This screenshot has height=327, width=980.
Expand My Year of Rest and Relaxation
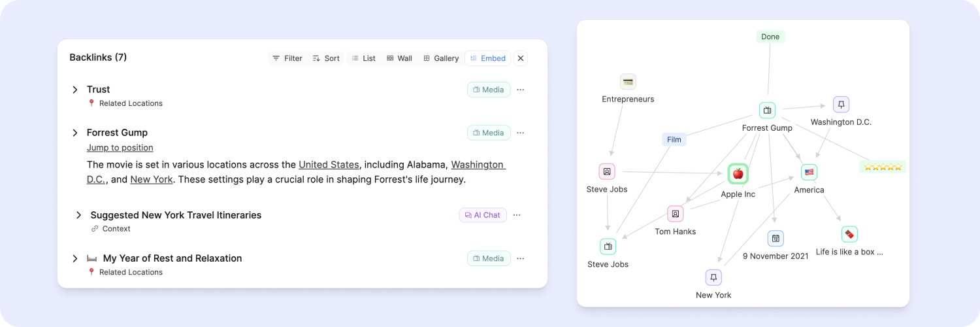pyautogui.click(x=75, y=258)
